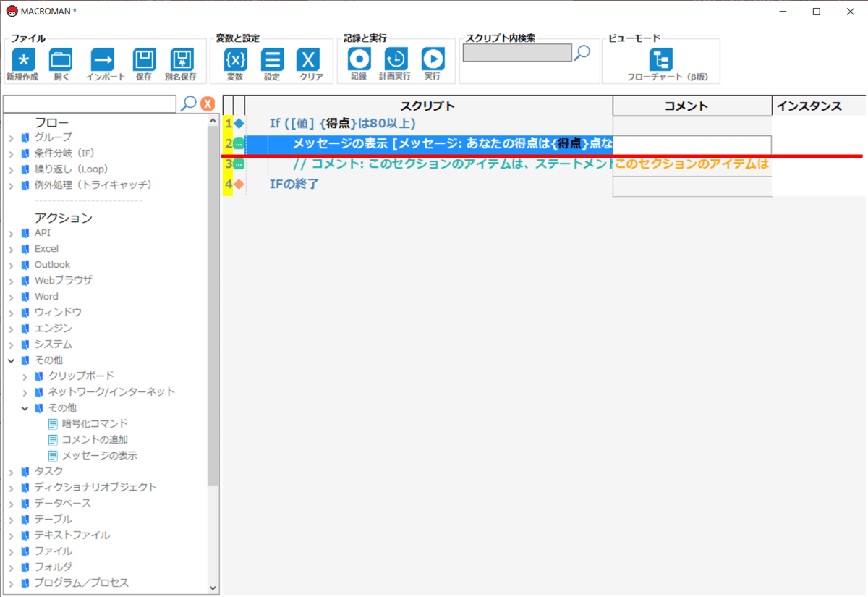
Task: Start the 記録 record icon
Action: (359, 59)
